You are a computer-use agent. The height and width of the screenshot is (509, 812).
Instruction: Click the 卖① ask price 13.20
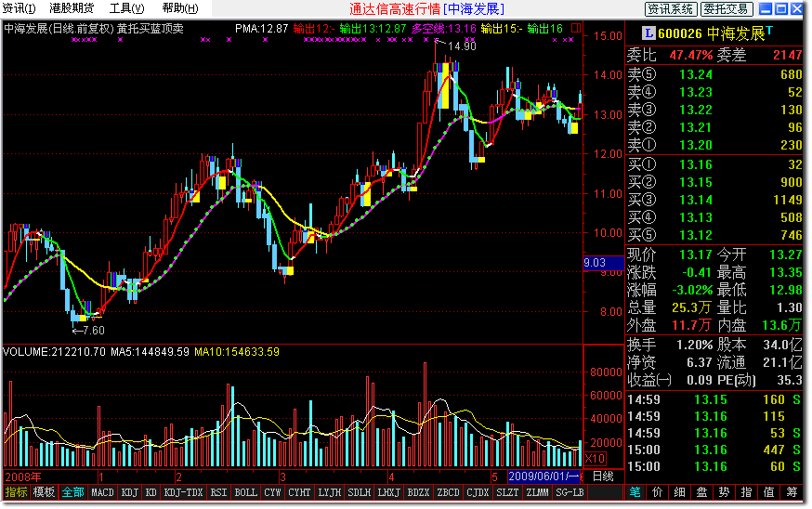(x=696, y=145)
